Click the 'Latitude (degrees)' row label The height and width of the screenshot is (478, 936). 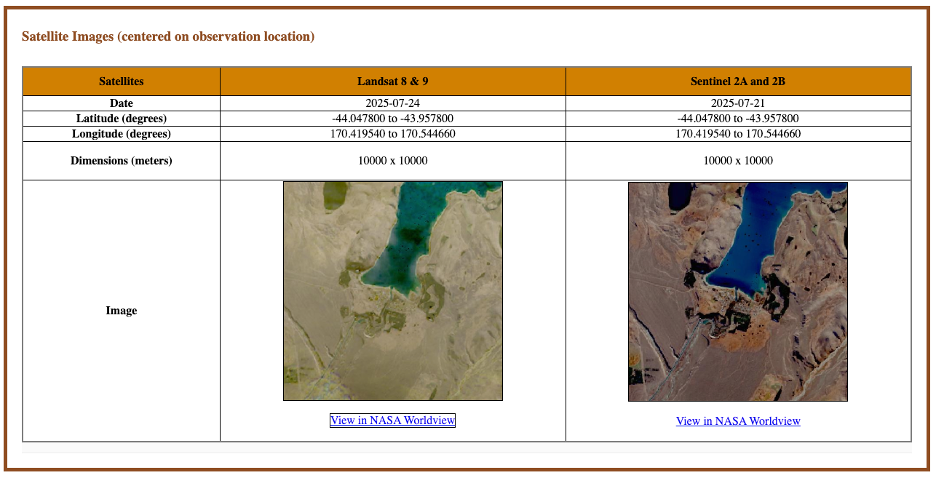coord(121,118)
